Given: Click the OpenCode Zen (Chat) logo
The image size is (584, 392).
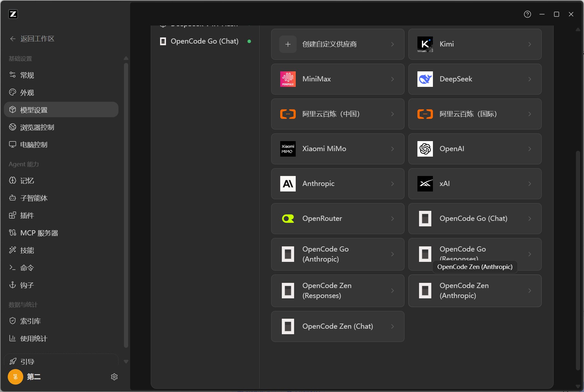Looking at the screenshot, I should (288, 326).
